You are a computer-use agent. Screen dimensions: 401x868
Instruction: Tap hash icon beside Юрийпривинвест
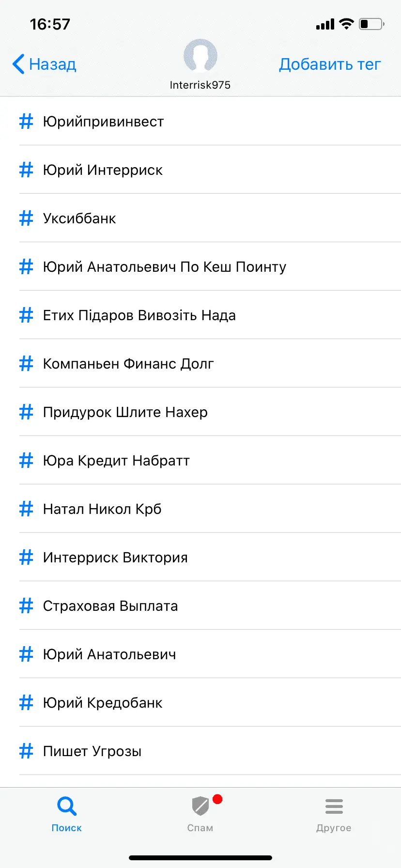(x=26, y=121)
